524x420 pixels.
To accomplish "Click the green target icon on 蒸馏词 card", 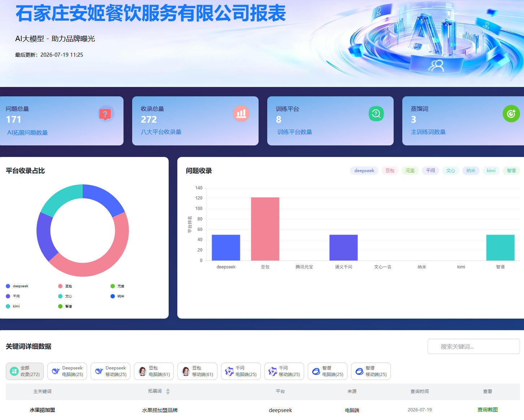I will pos(511,114).
